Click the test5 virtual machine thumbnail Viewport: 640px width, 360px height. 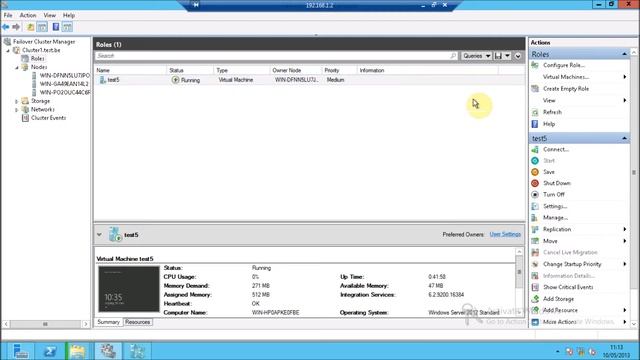[129, 289]
